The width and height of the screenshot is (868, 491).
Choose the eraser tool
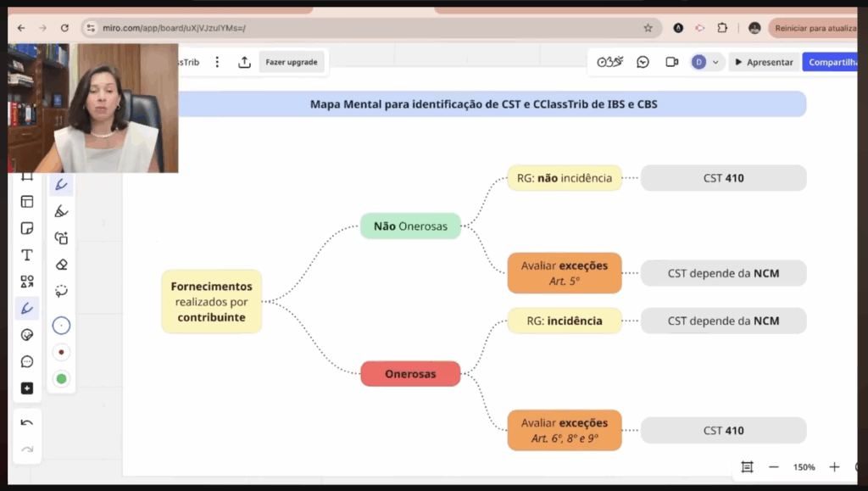pos(61,265)
